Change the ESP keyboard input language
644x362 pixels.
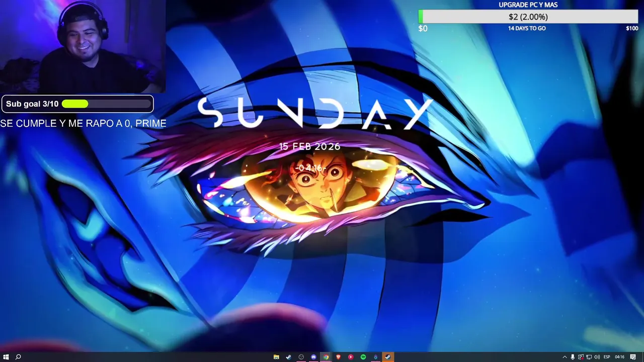point(607,357)
